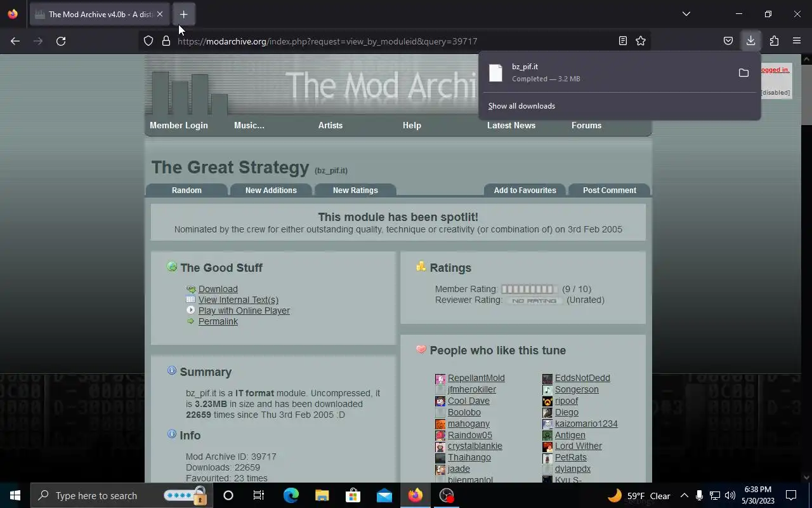
Task: Open Mail app from taskbar
Action: point(384,495)
